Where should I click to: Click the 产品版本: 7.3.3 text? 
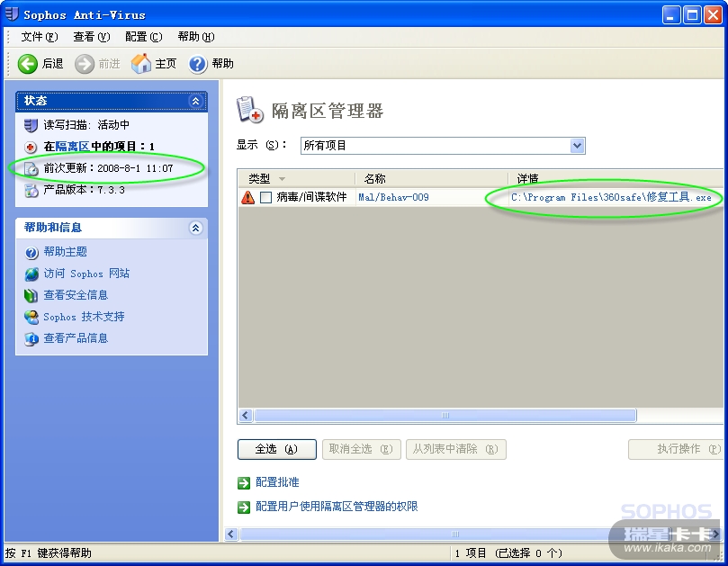click(84, 190)
